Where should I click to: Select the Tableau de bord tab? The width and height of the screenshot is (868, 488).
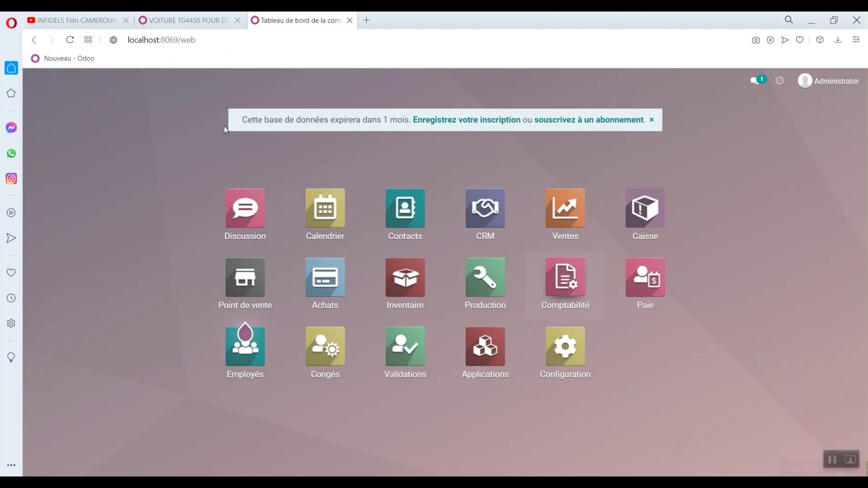(300, 20)
